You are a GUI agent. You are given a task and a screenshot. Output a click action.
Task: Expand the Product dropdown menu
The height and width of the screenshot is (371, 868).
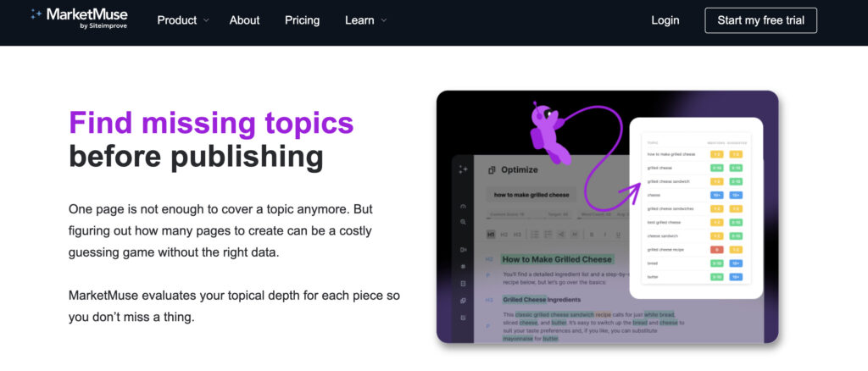coord(183,20)
